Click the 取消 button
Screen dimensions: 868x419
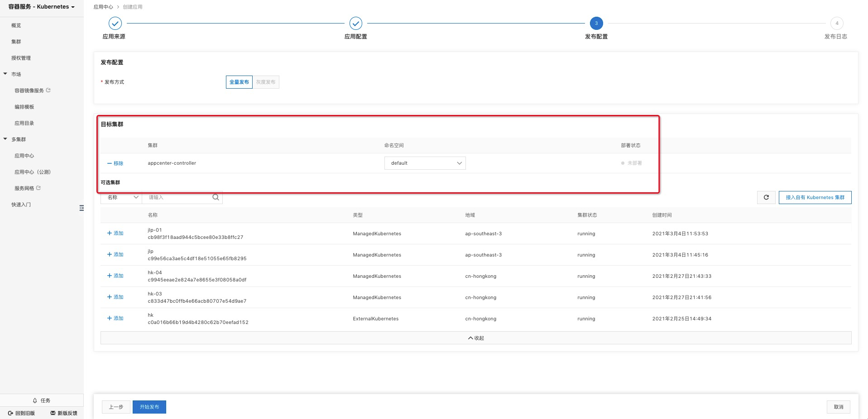click(x=839, y=407)
